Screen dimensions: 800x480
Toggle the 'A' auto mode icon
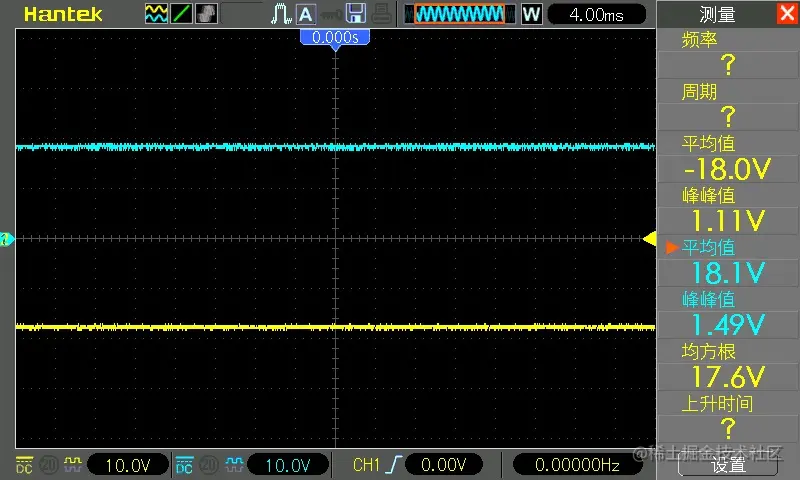306,14
